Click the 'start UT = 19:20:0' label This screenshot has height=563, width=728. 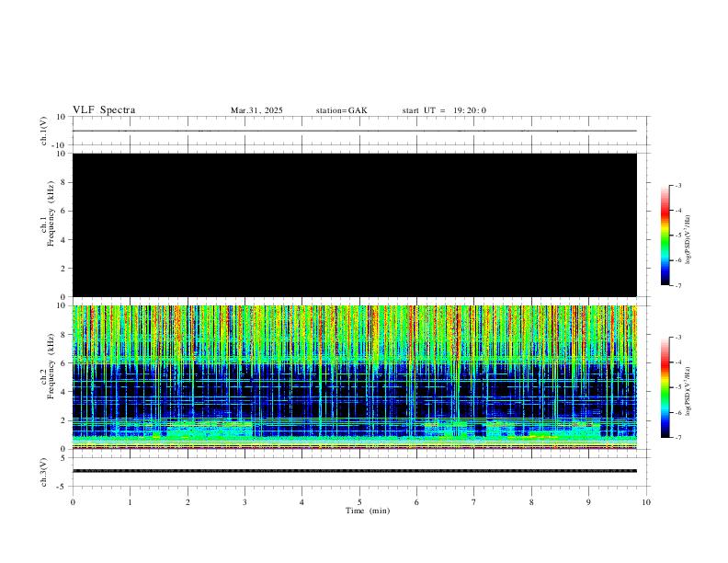[x=444, y=110]
